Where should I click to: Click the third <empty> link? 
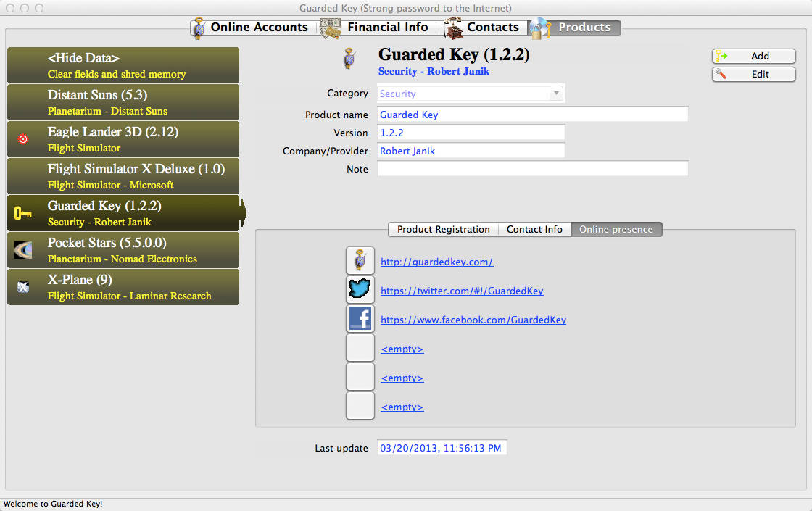[x=402, y=407]
